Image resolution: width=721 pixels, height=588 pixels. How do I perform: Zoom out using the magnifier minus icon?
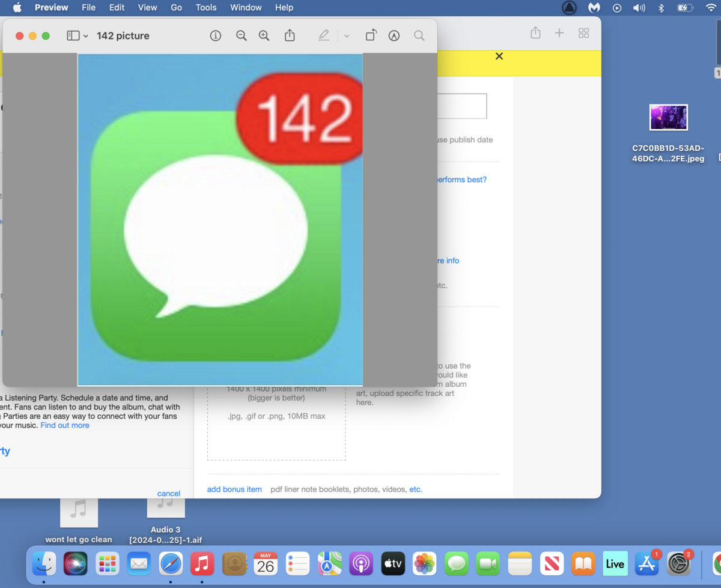(x=242, y=36)
